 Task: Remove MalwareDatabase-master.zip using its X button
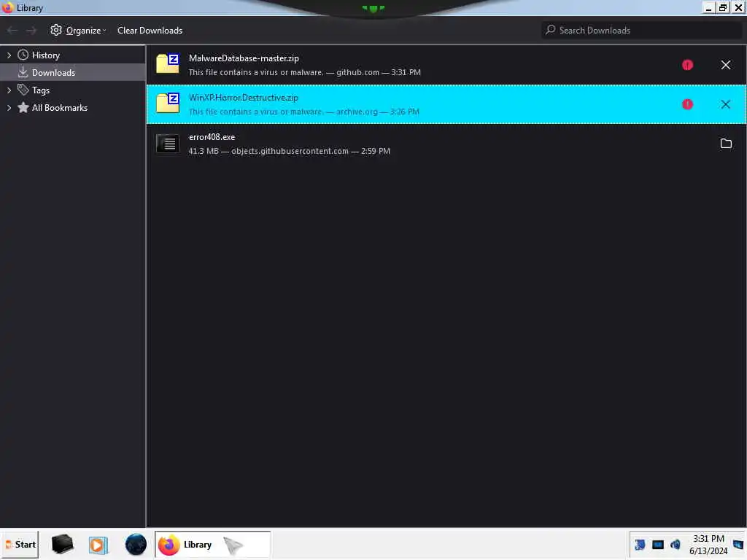(x=726, y=65)
